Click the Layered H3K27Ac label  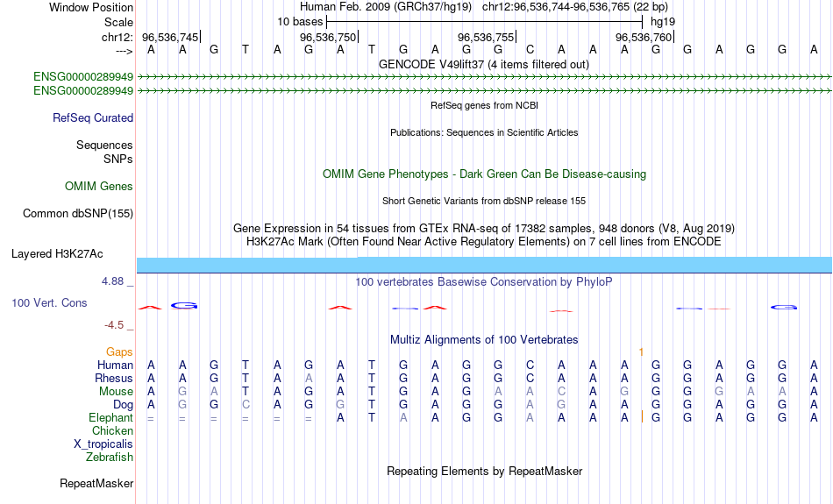click(57, 254)
